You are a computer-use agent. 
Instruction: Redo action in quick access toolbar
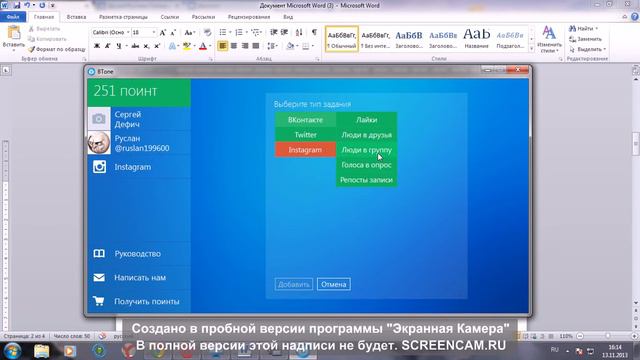[42, 5]
